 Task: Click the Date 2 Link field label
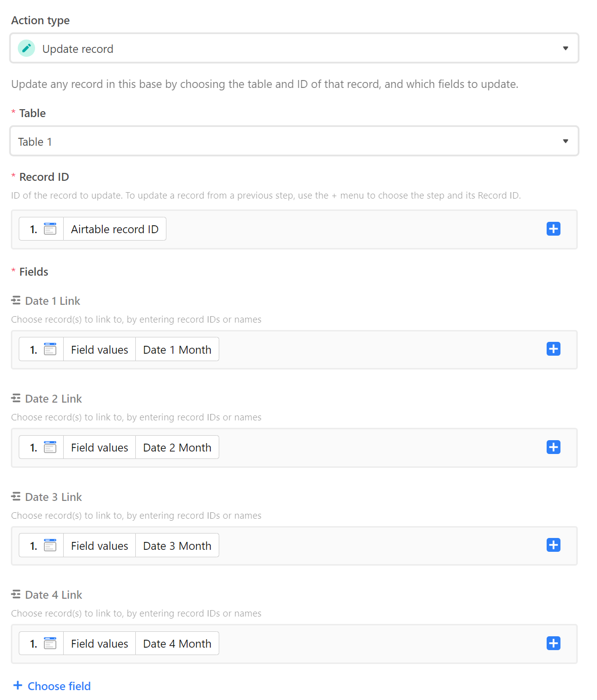[x=53, y=399]
